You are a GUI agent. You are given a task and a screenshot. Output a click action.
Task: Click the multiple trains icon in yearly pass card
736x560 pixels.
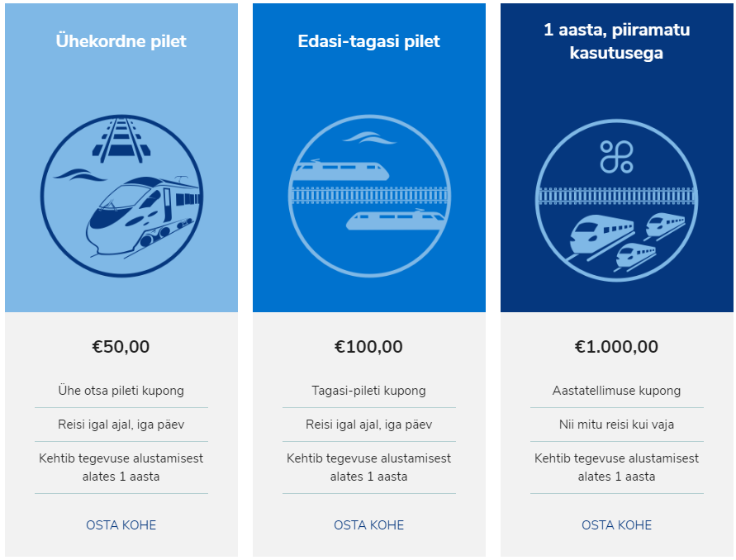pos(617,200)
